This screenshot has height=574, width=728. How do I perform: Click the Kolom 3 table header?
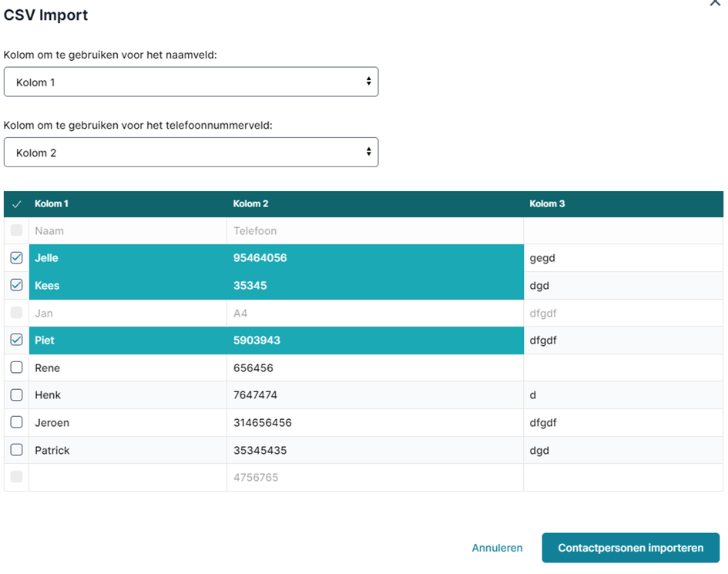(547, 204)
